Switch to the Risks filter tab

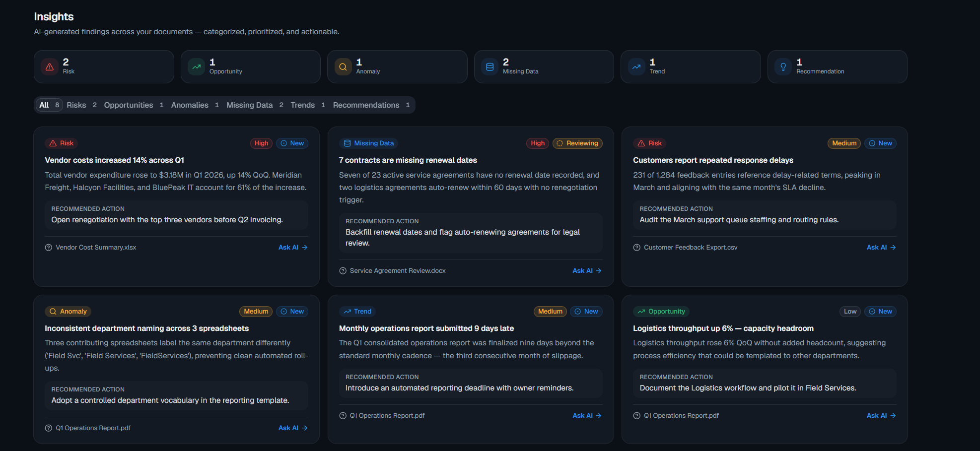[x=81, y=105]
